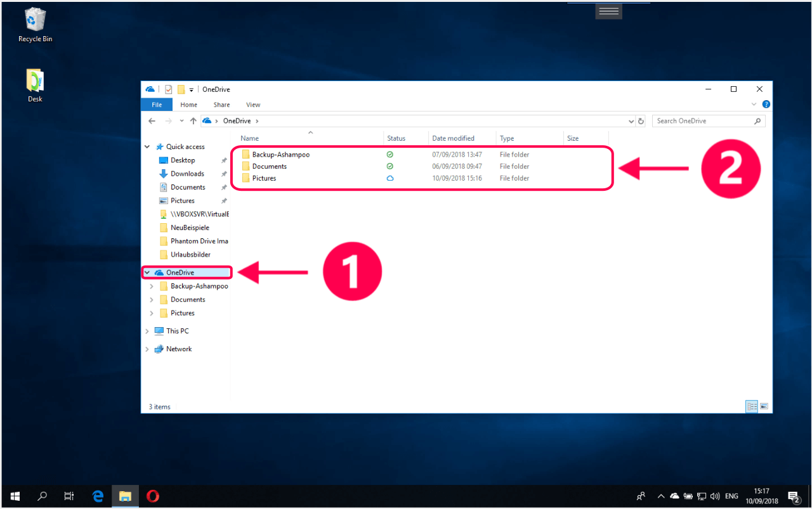812x509 pixels.
Task: Expand Pictures under OneDrive in sidebar
Action: [151, 313]
